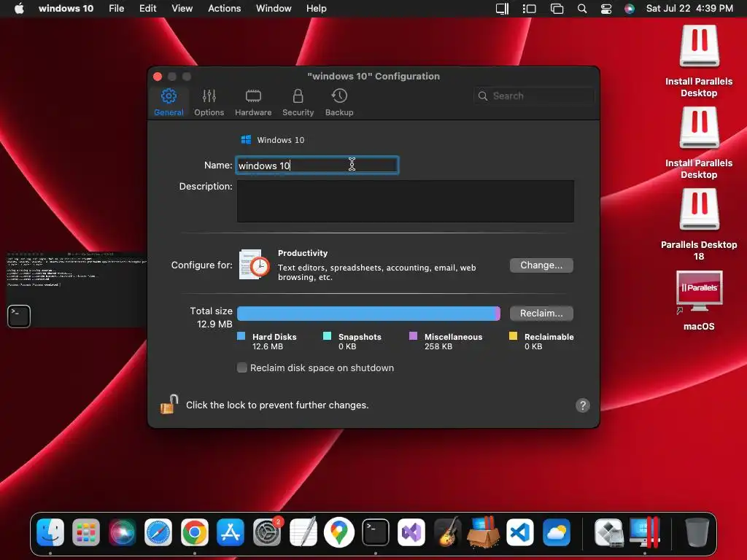The image size is (747, 560).
Task: Click the Spotlight search icon in menu bar
Action: (x=581, y=9)
